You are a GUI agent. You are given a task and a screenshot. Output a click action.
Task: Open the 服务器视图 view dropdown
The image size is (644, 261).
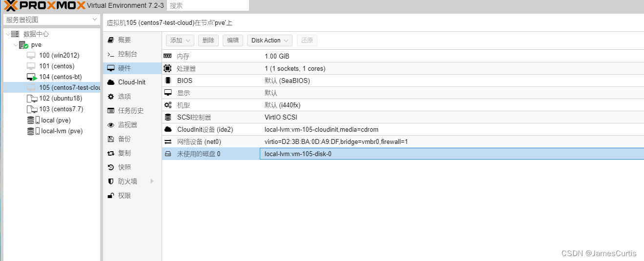click(52, 20)
